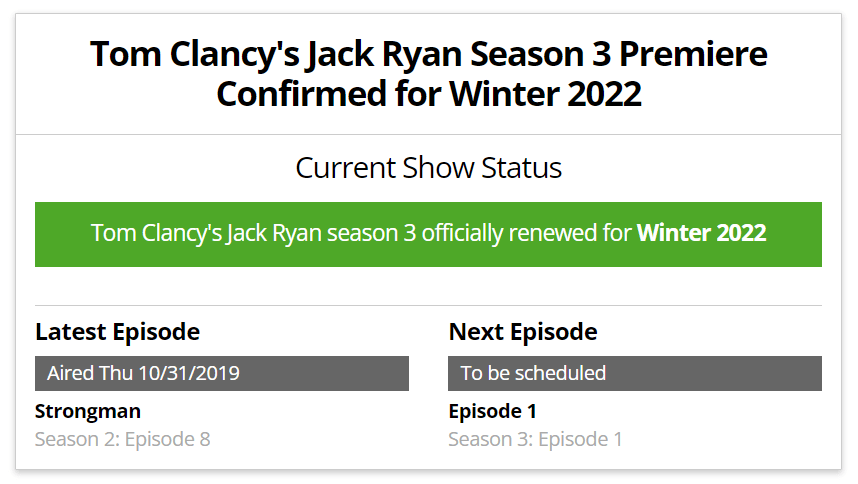Open the Strongman episode link
The image size is (858, 484).
tap(88, 411)
